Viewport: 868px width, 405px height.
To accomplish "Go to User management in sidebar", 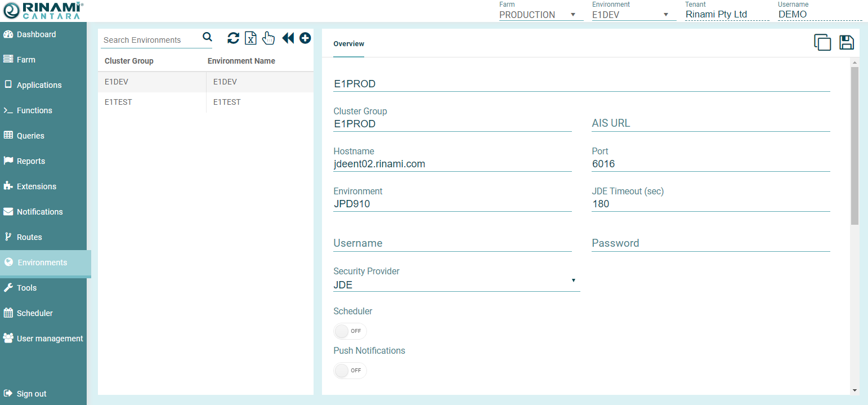I will click(x=50, y=339).
